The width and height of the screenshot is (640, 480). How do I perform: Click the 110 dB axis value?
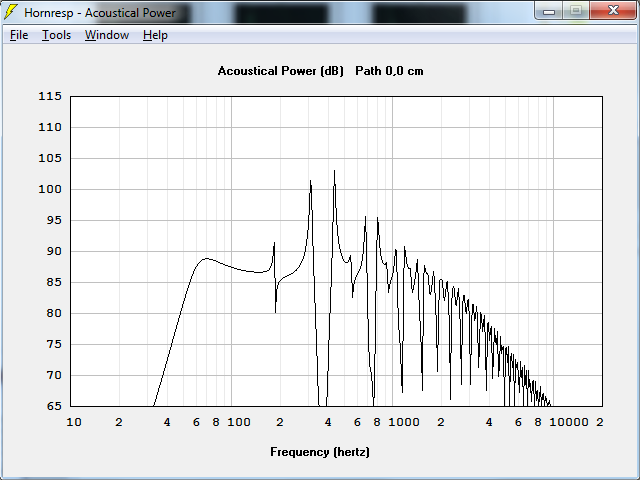(x=50, y=127)
